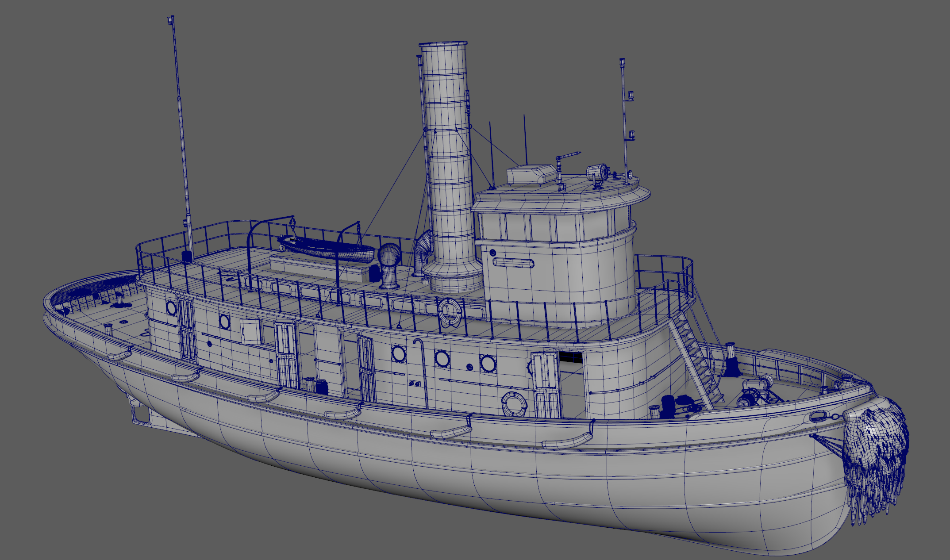Pick the wheelhouse windows band

click(x=555, y=226)
